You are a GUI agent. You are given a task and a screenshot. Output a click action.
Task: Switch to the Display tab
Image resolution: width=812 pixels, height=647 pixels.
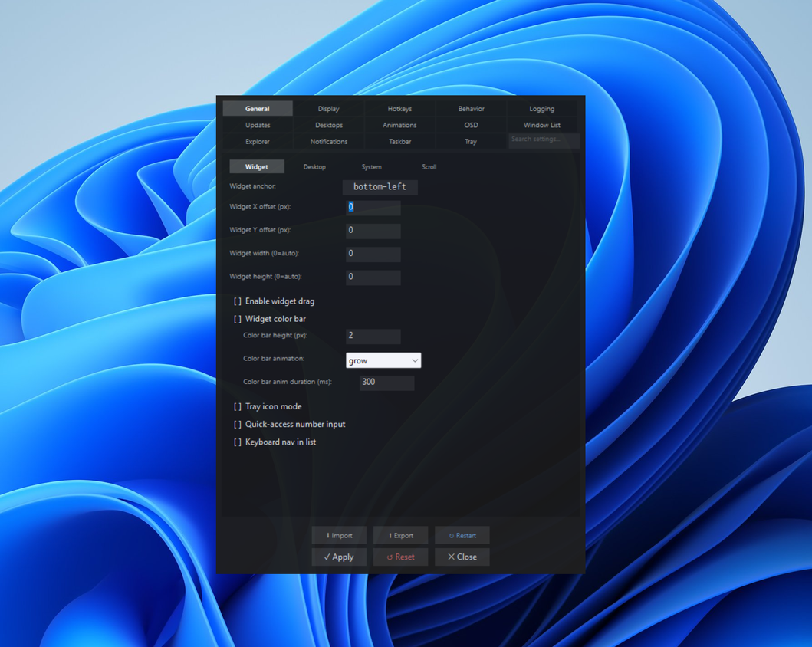328,109
